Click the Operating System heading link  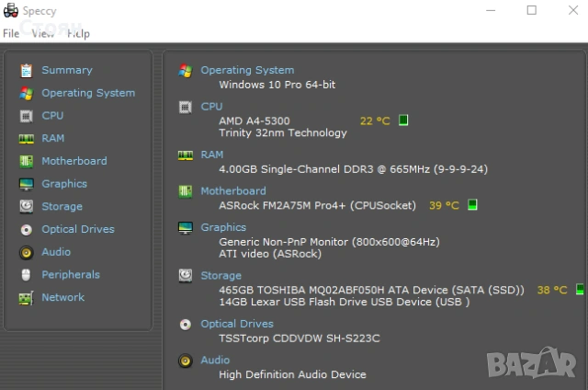pos(247,70)
